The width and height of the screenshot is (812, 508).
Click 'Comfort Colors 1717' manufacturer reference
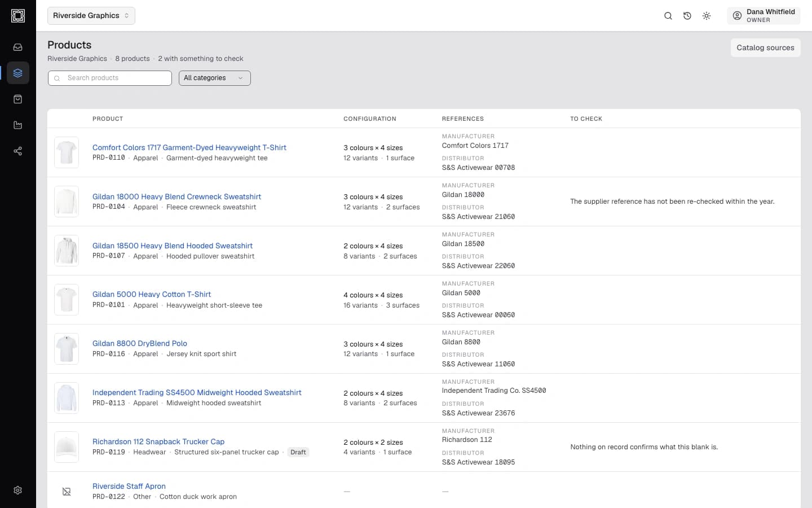(x=475, y=146)
